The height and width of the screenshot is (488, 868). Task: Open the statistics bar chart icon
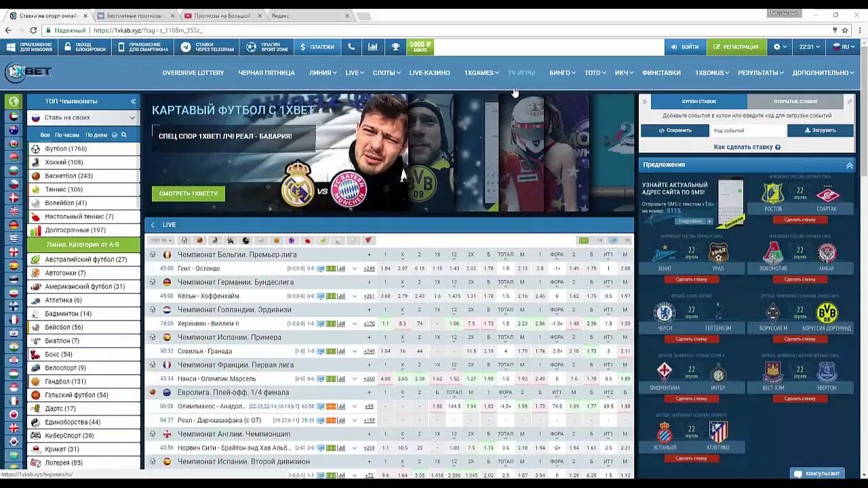click(373, 47)
